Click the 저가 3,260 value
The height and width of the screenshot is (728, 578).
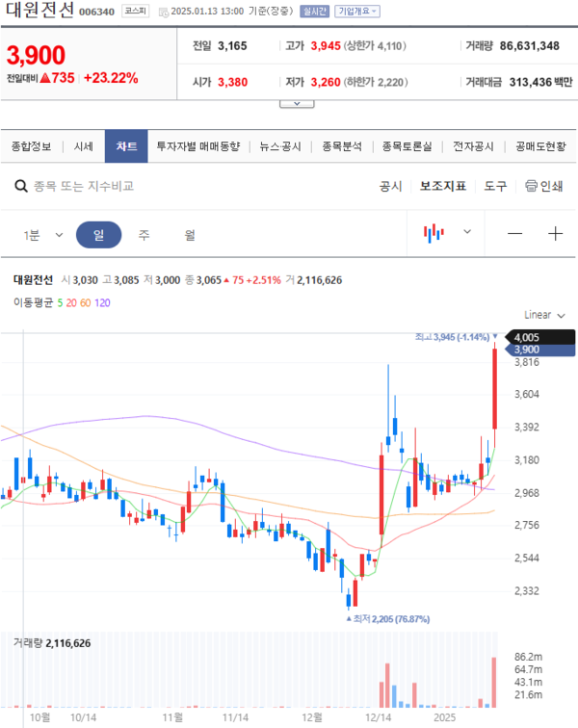point(326,82)
